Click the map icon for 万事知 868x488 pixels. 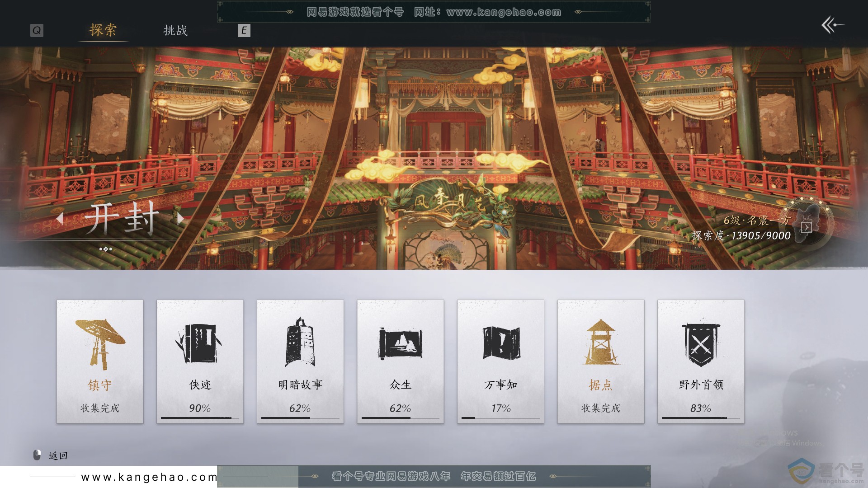[501, 343]
